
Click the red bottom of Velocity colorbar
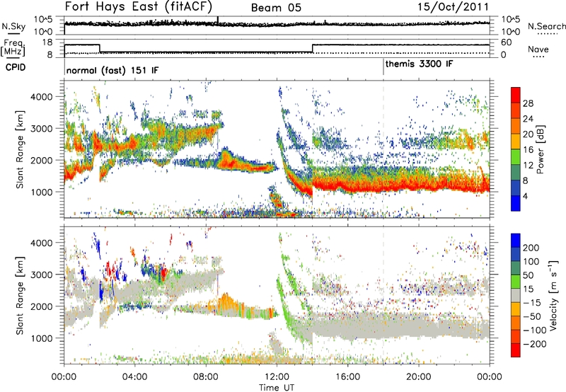pyautogui.click(x=516, y=350)
